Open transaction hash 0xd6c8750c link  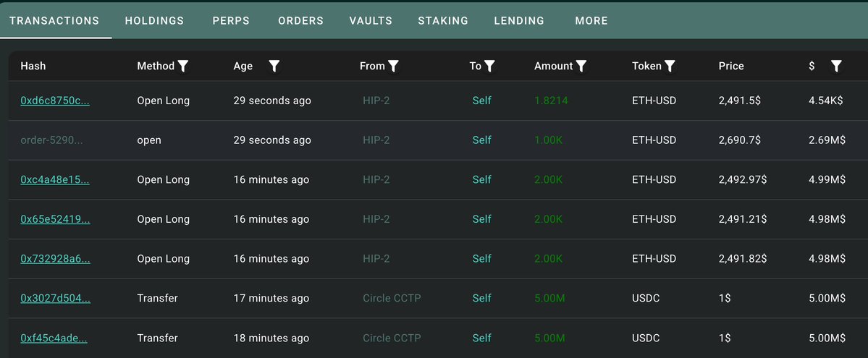[x=55, y=101]
